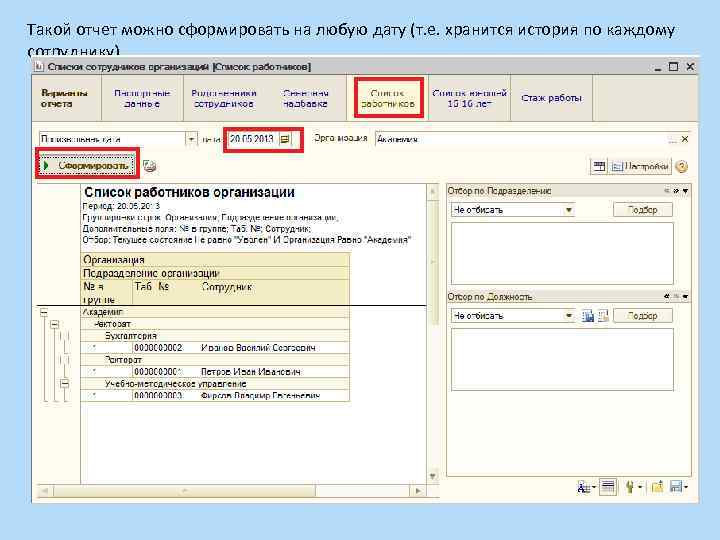
Task: Select the Фирсов Владимир employee row
Action: pos(215,395)
